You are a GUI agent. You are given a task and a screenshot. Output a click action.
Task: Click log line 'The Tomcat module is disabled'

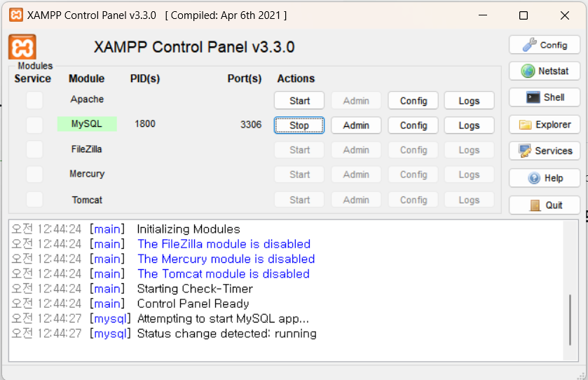(224, 274)
